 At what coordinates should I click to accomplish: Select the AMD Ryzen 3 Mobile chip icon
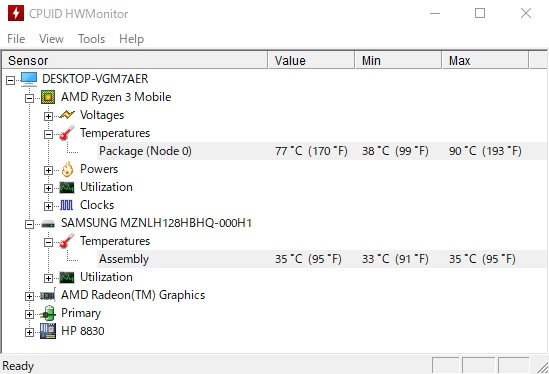[x=48, y=97]
